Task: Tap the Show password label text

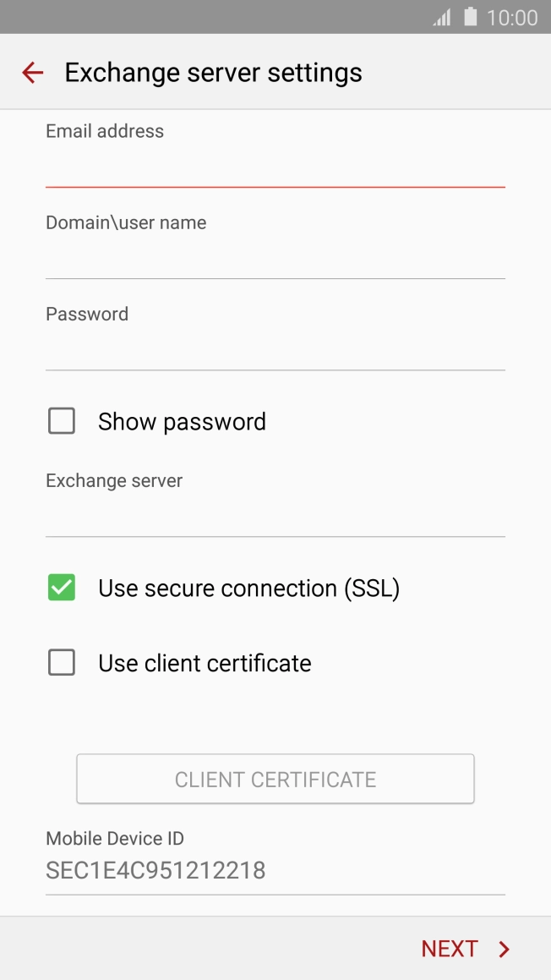Action: 182,422
